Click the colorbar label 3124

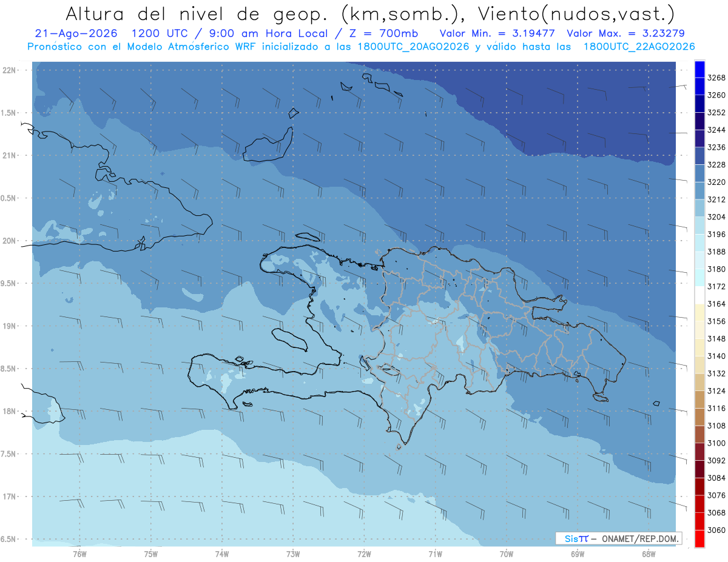(716, 390)
